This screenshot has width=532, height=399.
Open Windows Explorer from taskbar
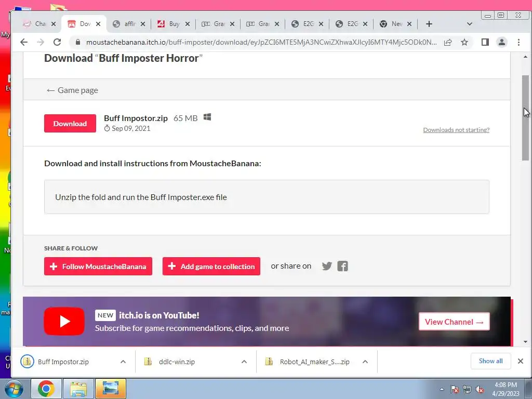tap(78, 389)
